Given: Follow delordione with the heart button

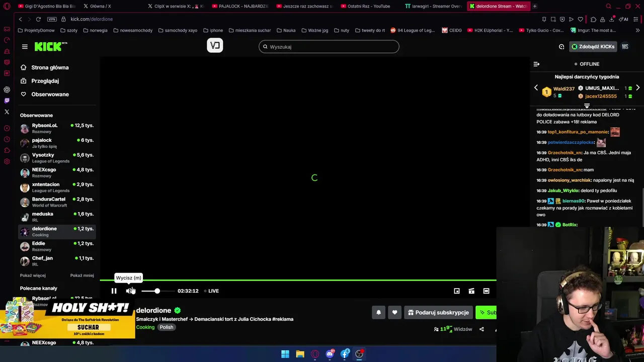Looking at the screenshot, I should 394,312.
